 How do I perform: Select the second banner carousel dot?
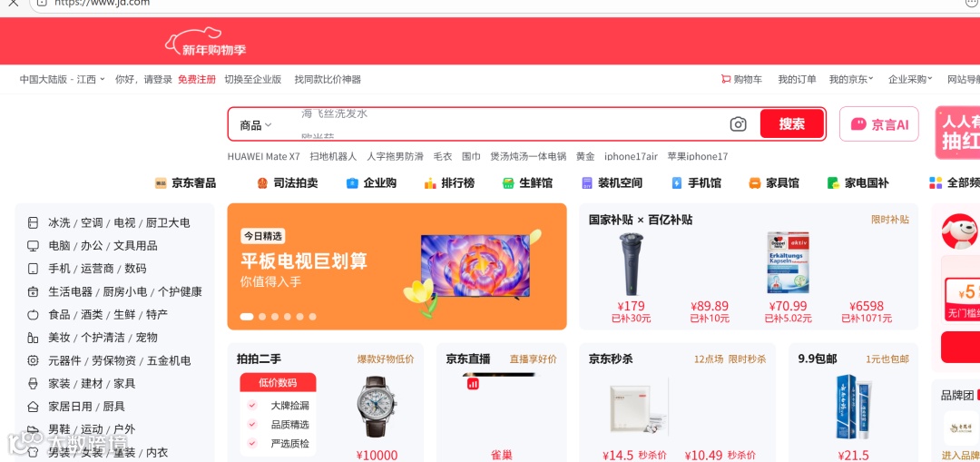(x=262, y=317)
